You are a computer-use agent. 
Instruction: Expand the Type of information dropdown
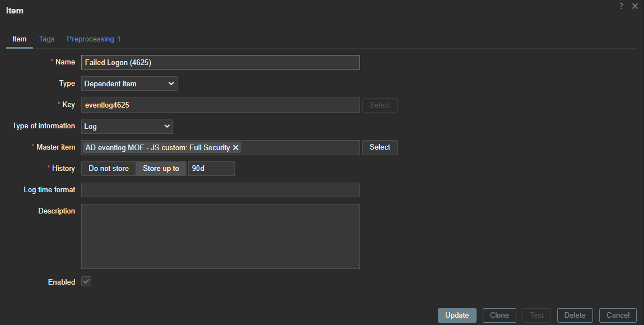tap(127, 126)
